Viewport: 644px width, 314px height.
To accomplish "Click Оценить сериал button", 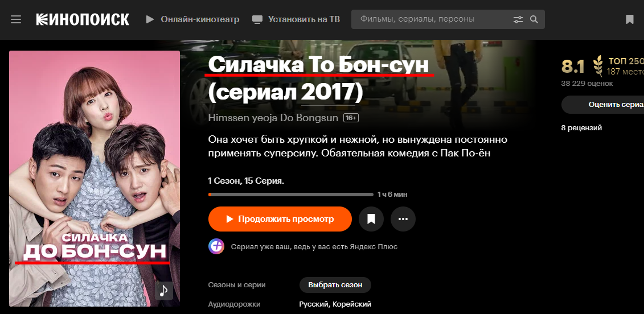I will coord(602,105).
